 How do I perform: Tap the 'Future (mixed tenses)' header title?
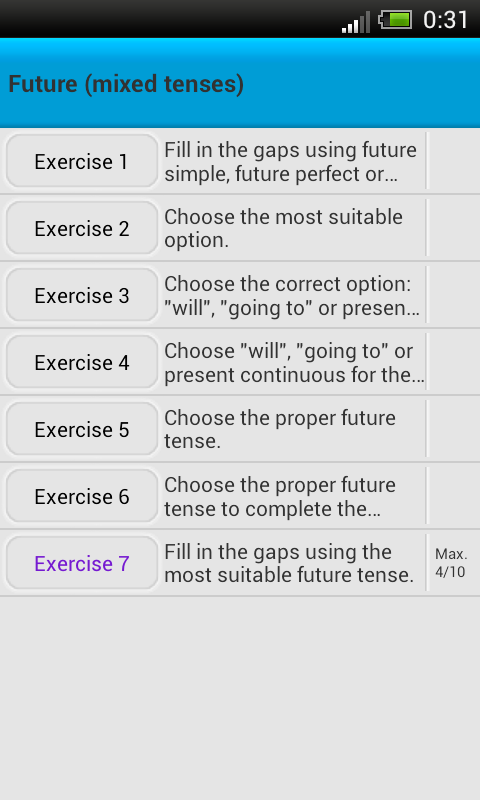tap(126, 84)
